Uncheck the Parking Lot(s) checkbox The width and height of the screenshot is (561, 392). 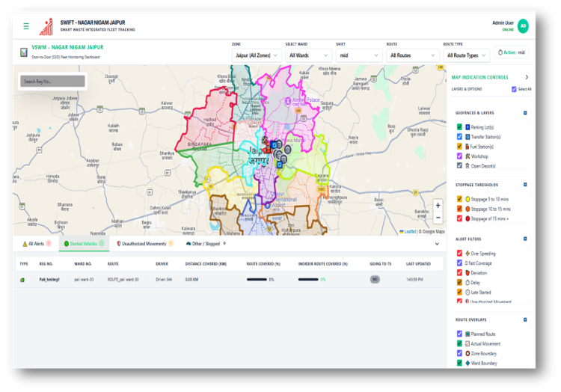(x=459, y=127)
